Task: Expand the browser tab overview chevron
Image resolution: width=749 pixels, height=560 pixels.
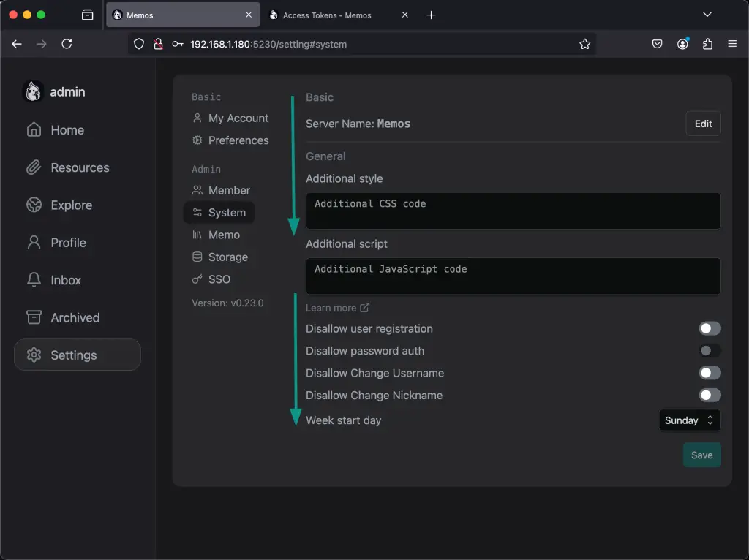Action: coord(707,14)
